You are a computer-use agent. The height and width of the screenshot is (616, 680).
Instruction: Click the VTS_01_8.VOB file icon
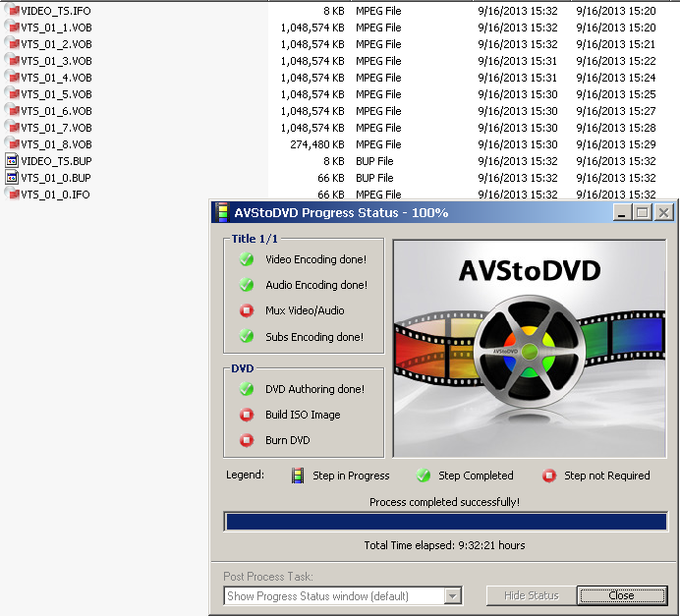12,143
